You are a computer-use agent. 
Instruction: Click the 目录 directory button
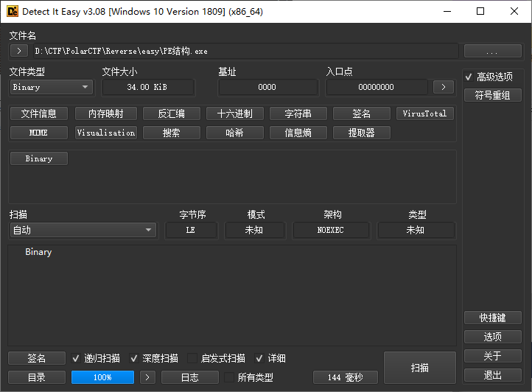click(37, 377)
